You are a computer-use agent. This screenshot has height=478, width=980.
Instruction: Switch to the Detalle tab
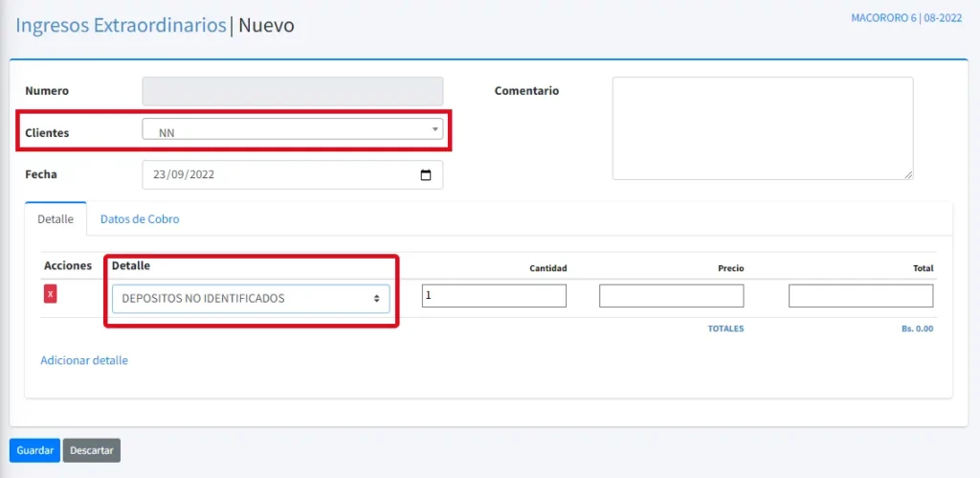[x=56, y=218]
